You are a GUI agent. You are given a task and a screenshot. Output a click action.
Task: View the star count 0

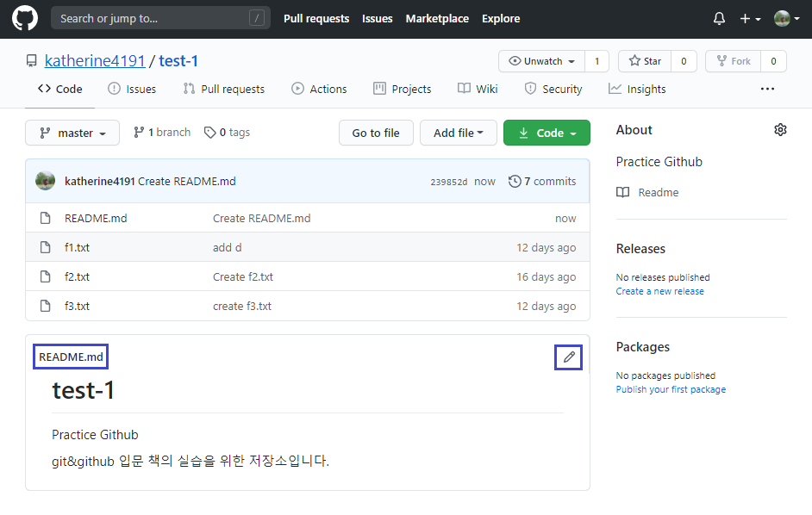684,61
